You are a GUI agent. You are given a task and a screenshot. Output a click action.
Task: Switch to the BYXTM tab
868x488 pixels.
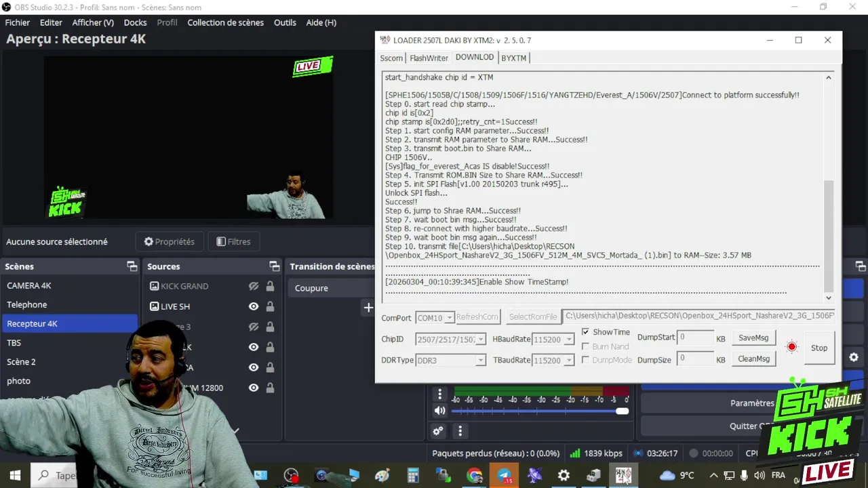point(513,58)
